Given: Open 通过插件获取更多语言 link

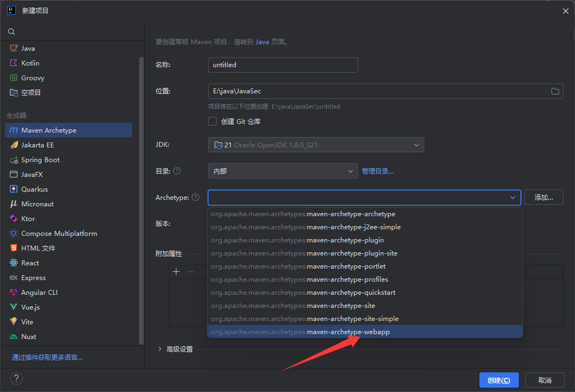Looking at the screenshot, I should tap(48, 357).
